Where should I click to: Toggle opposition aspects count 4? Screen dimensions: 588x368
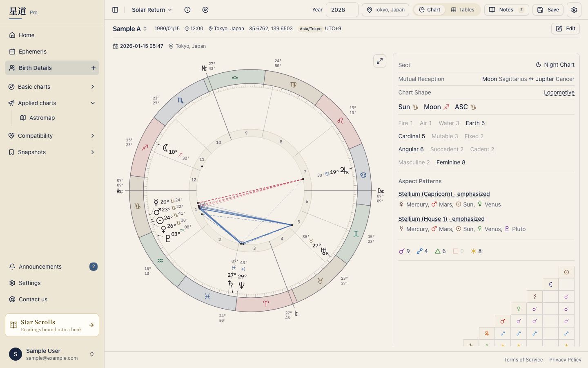422,251
